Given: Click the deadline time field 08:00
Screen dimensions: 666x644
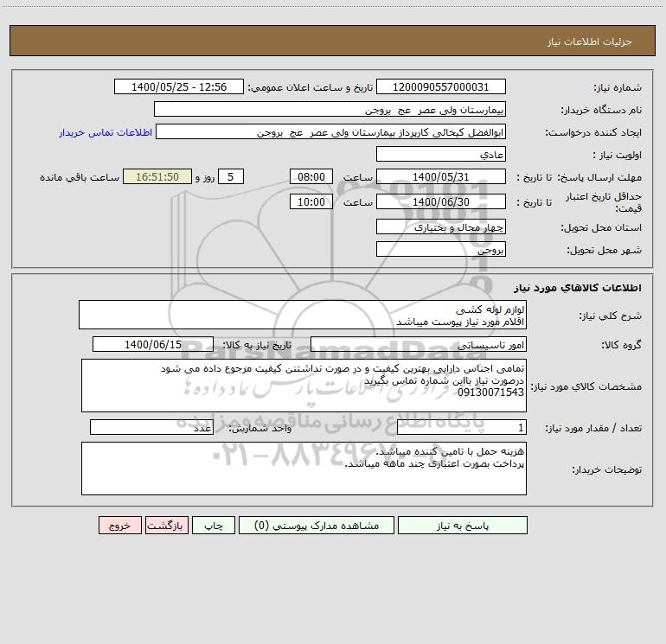Looking at the screenshot, I should (x=311, y=176).
